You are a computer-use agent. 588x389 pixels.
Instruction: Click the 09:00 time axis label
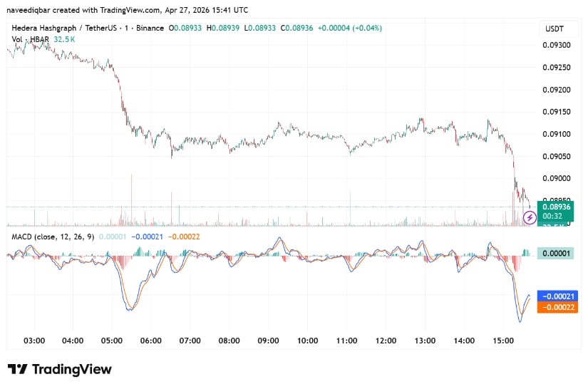269,341
